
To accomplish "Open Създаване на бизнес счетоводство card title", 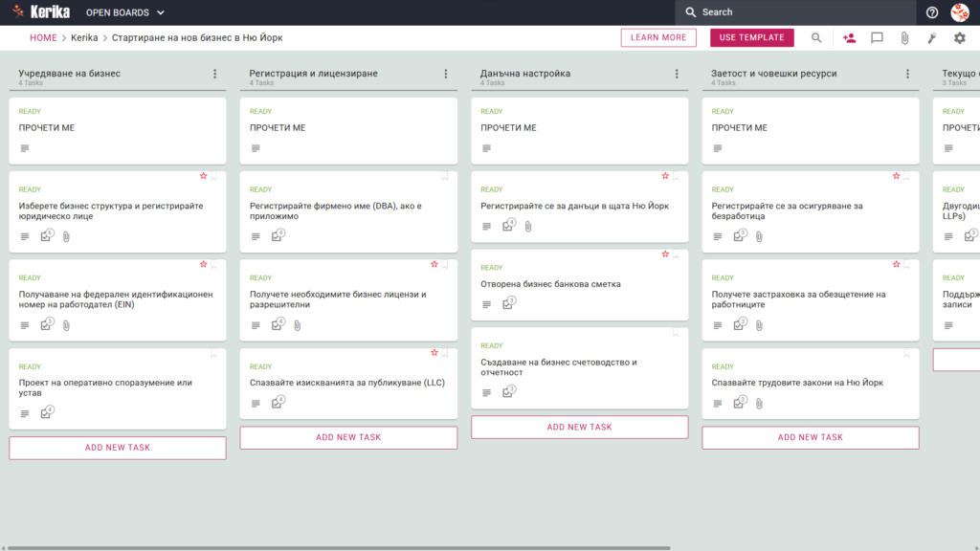I will [559, 367].
